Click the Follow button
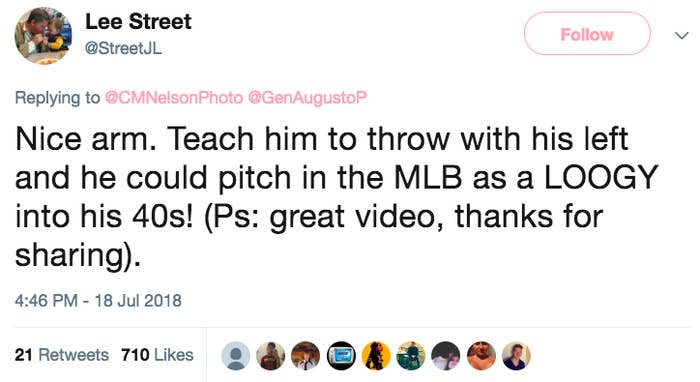This screenshot has width=700, height=382. coord(587,34)
